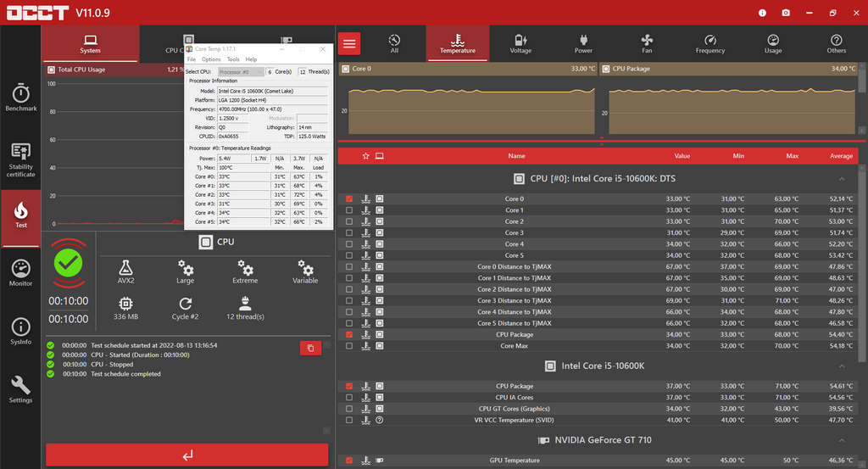Image resolution: width=868 pixels, height=469 pixels.
Task: Uncheck the Core 0 graph checkbox
Action: click(349, 198)
